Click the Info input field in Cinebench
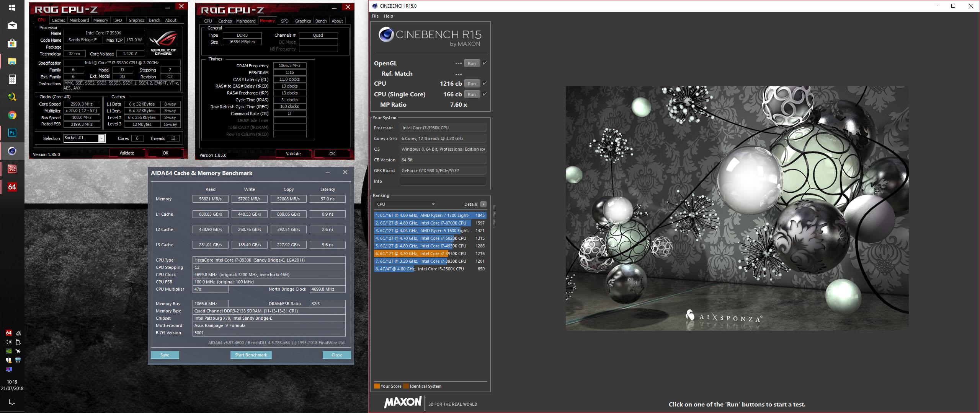The image size is (980, 413). click(443, 181)
